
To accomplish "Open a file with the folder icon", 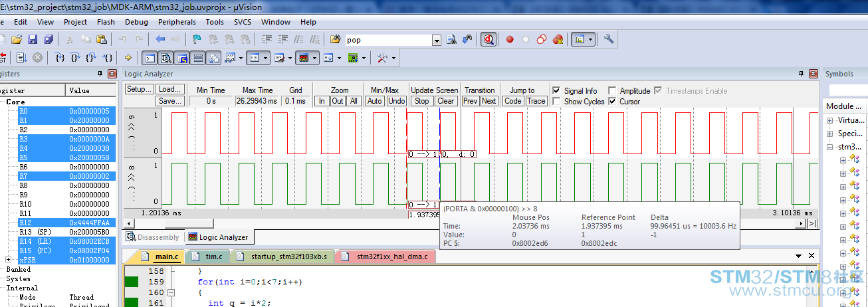I will coord(17,40).
